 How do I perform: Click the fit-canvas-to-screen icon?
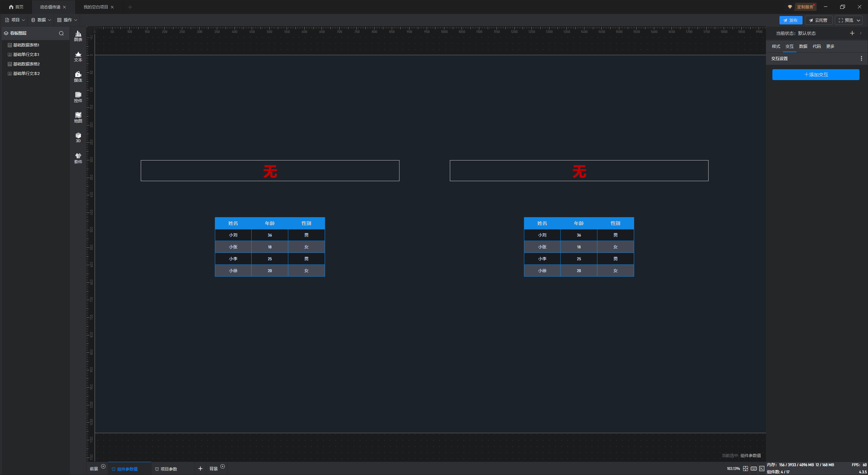(746, 469)
